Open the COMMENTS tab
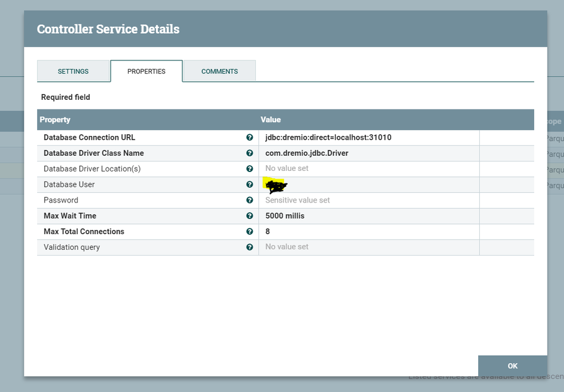Image resolution: width=564 pixels, height=392 pixels. point(219,71)
